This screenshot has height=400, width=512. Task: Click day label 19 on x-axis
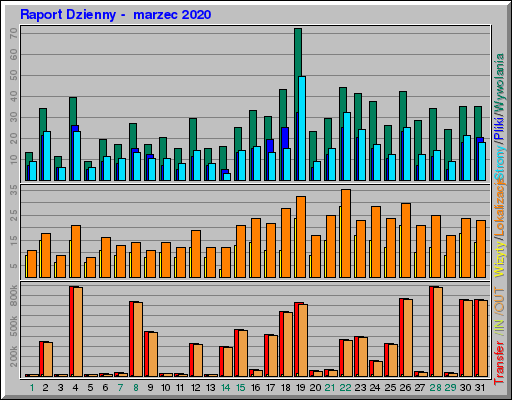tap(301, 388)
